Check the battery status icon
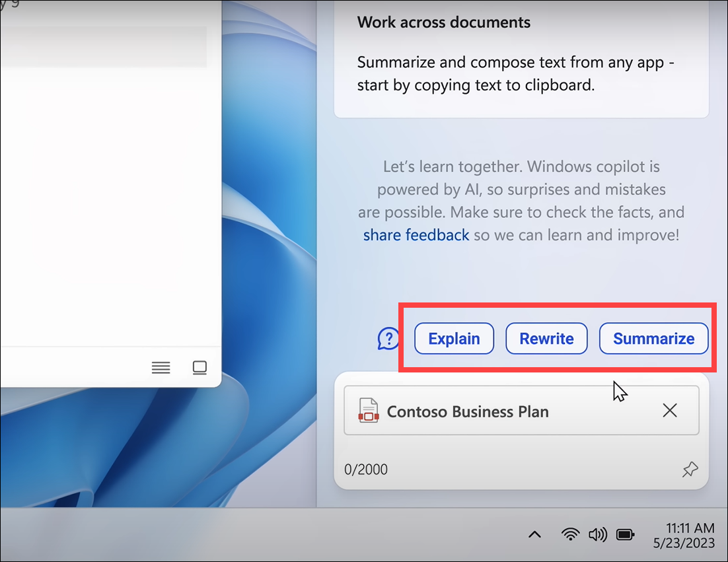 point(625,535)
